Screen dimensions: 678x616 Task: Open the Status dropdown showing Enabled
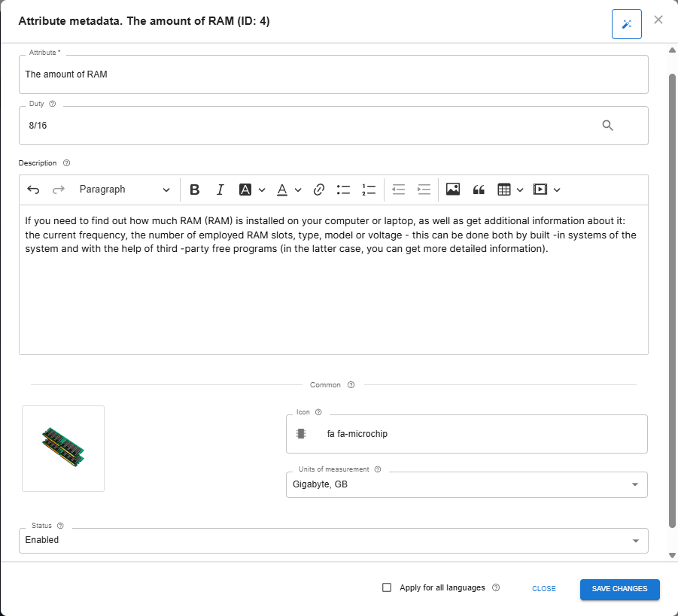[x=636, y=540]
